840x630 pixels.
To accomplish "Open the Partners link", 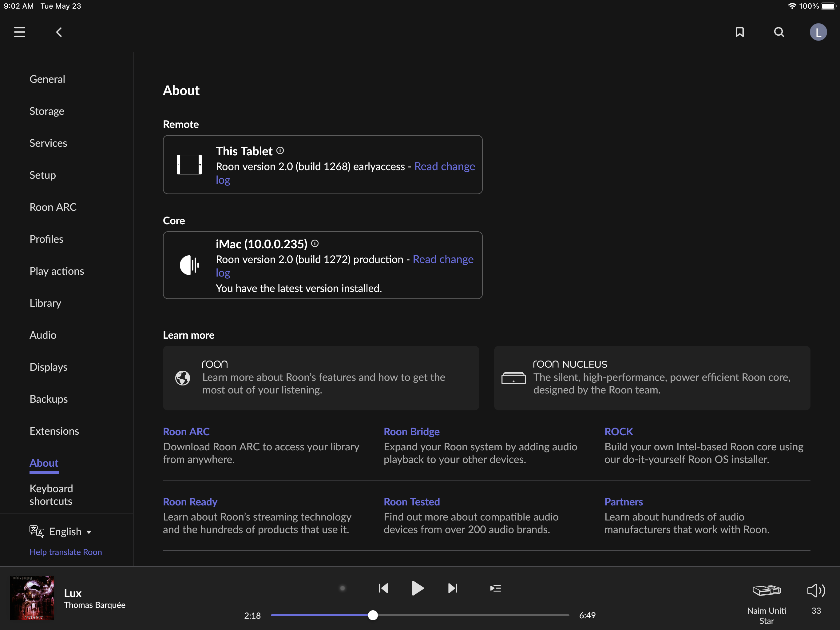I will [x=624, y=501].
